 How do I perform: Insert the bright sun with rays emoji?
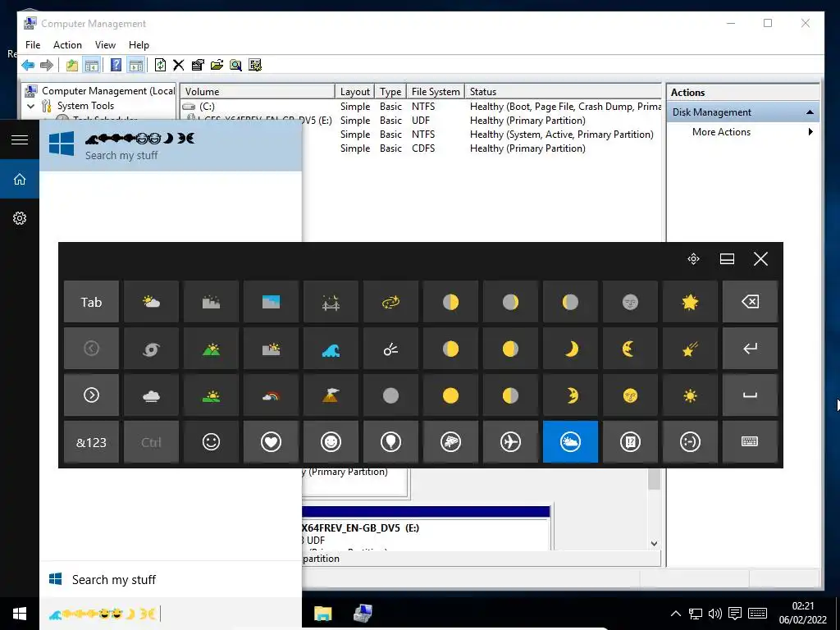pyautogui.click(x=690, y=395)
